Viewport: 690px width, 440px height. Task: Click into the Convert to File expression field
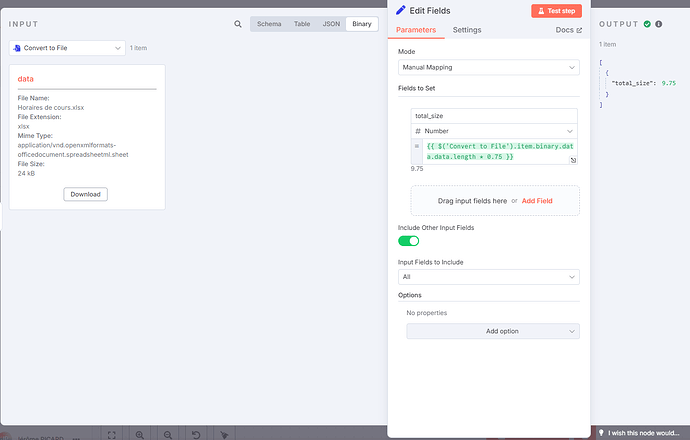(x=499, y=151)
